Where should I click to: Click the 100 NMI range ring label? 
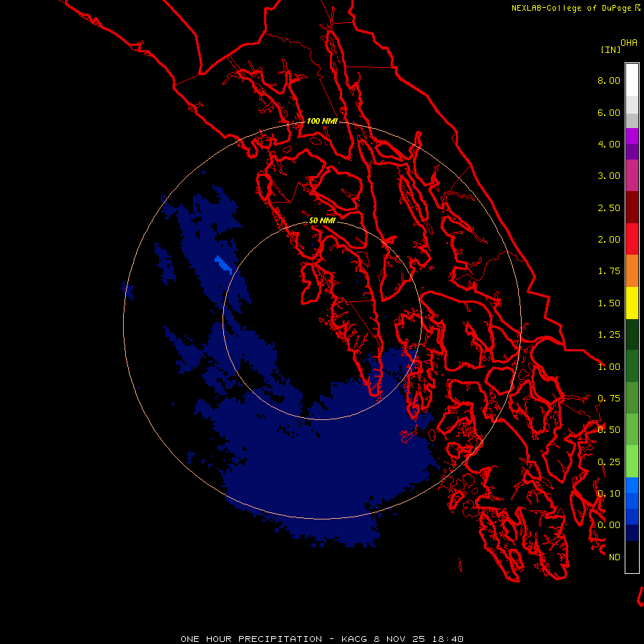click(322, 121)
